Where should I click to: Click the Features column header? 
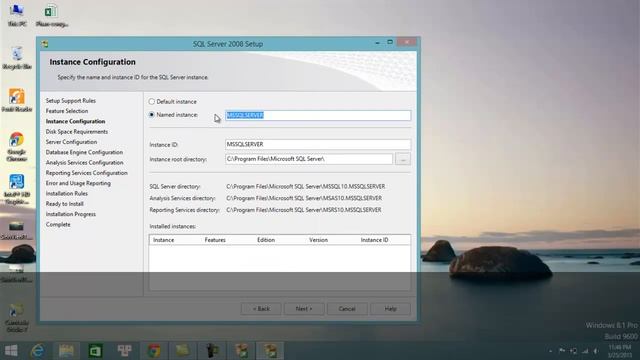[215, 240]
